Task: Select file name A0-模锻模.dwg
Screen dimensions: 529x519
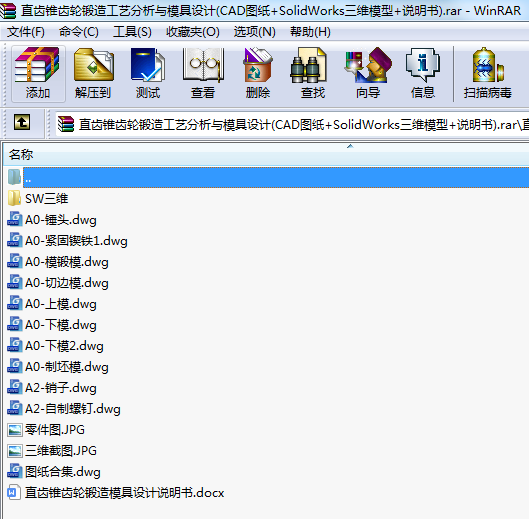Action: tap(67, 262)
